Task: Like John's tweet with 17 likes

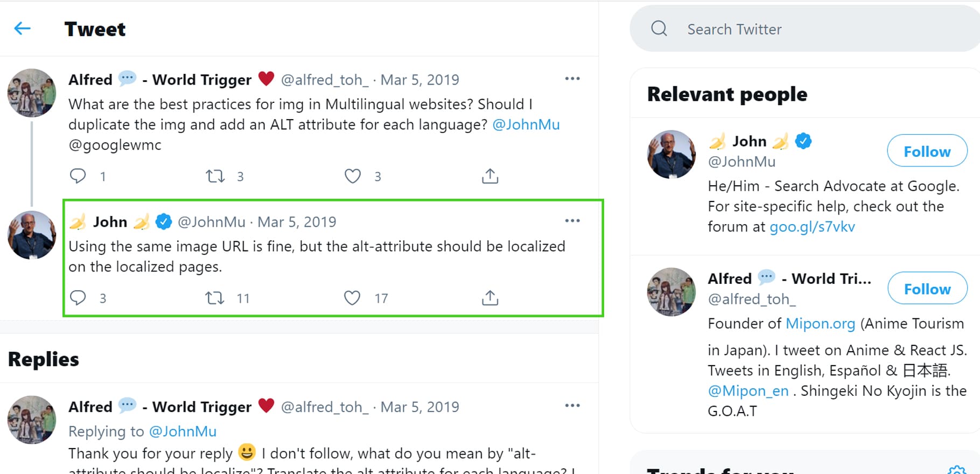Action: point(352,298)
